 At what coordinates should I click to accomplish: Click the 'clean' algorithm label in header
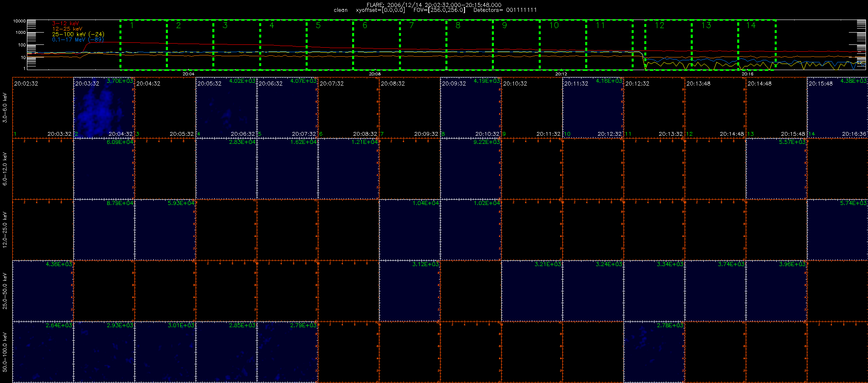[341, 10]
